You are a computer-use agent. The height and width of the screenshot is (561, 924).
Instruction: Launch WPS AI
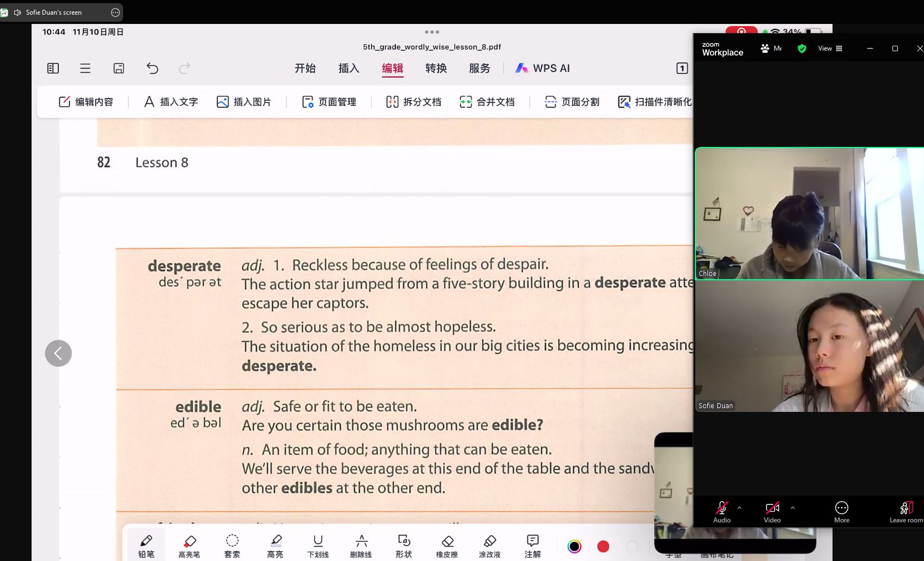pyautogui.click(x=543, y=68)
